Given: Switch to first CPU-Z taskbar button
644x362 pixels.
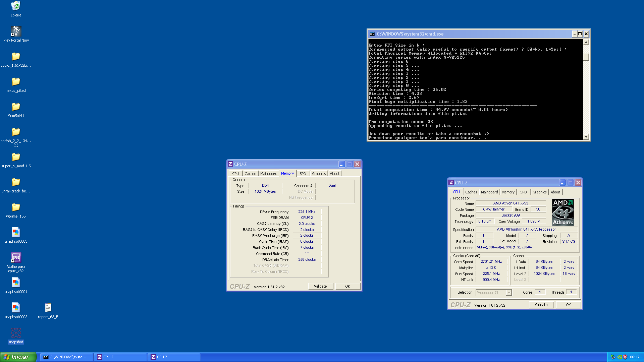Looking at the screenshot, I should [x=120, y=357].
